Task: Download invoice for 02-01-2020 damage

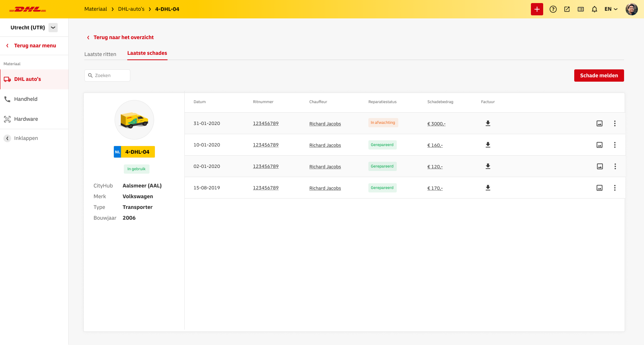Action: point(488,166)
